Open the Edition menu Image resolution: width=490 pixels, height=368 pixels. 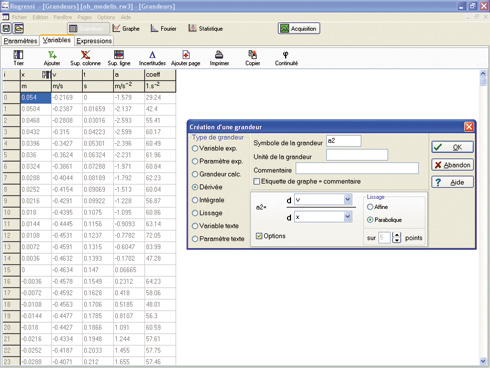click(x=40, y=17)
